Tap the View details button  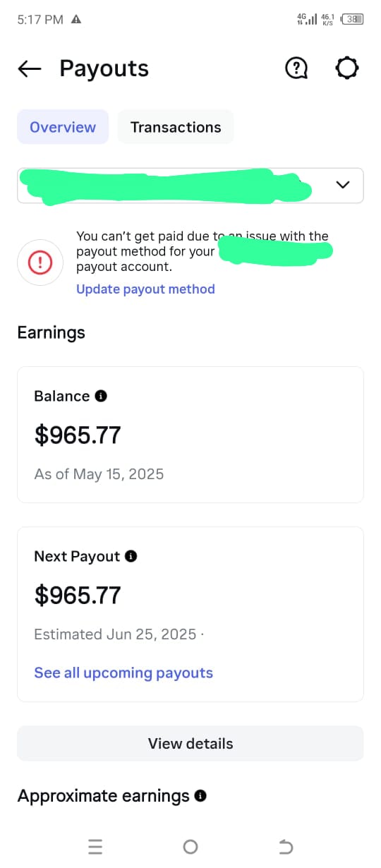point(190,744)
